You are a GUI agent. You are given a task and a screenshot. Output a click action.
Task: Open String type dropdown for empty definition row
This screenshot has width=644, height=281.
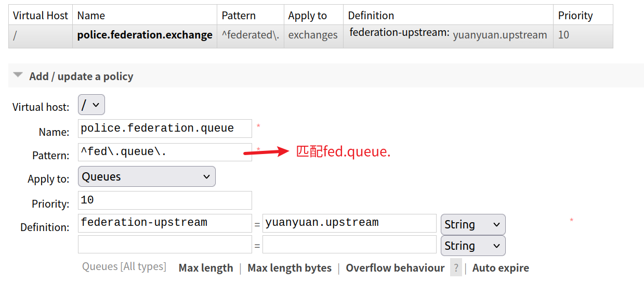473,246
